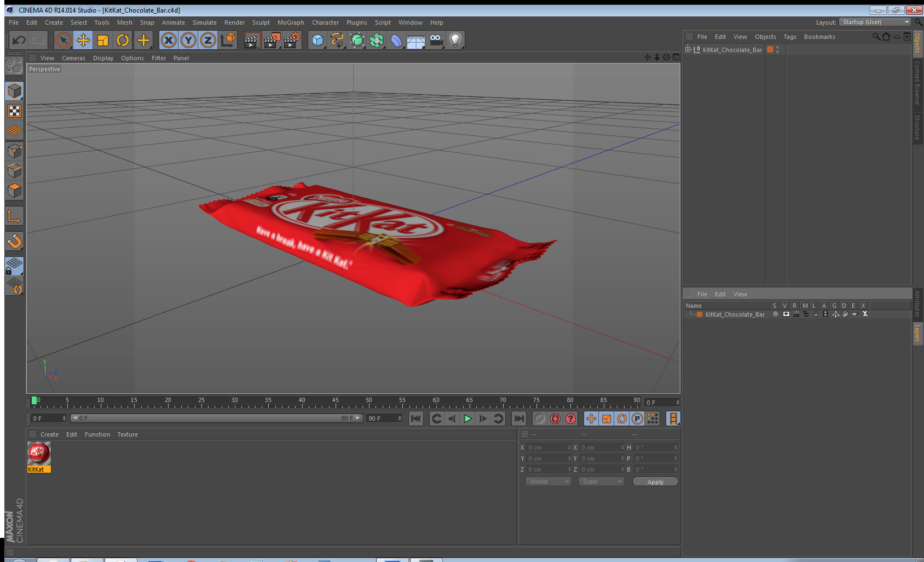The image size is (924, 562).
Task: Open the MoGraph menu
Action: 291,22
